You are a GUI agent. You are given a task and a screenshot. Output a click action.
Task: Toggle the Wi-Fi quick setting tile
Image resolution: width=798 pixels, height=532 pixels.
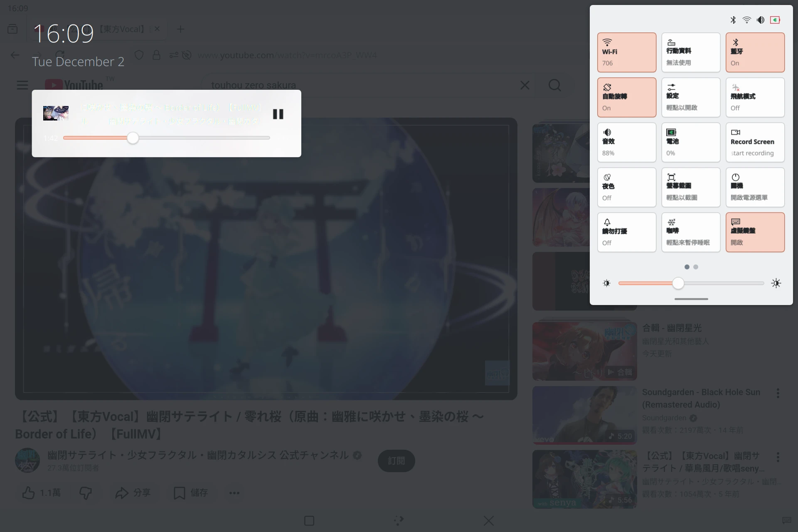pyautogui.click(x=626, y=52)
